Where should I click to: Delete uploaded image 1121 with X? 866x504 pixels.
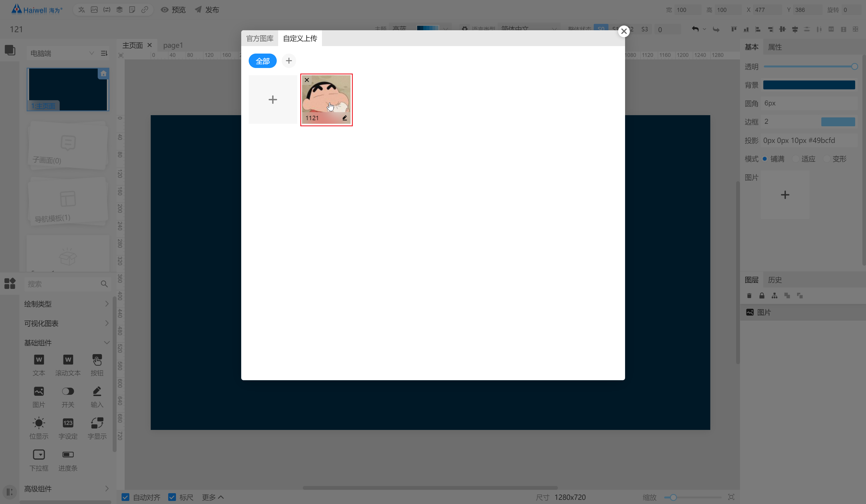pyautogui.click(x=307, y=80)
